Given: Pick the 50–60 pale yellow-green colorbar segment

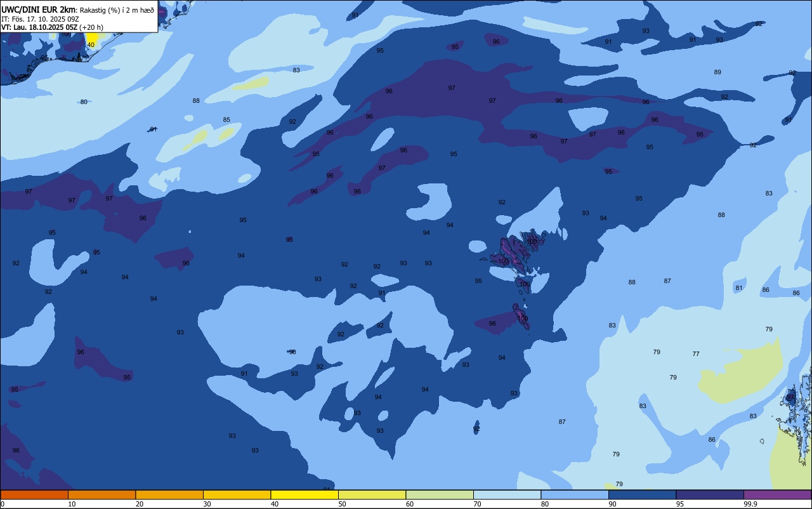Looking at the screenshot, I should (x=372, y=494).
